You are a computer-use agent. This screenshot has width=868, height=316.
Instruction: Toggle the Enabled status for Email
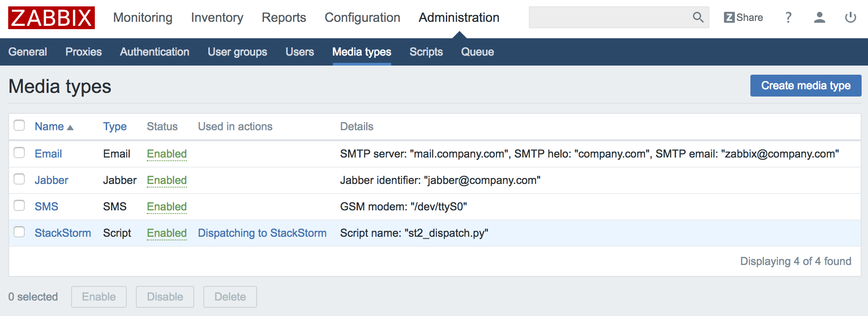tap(167, 154)
